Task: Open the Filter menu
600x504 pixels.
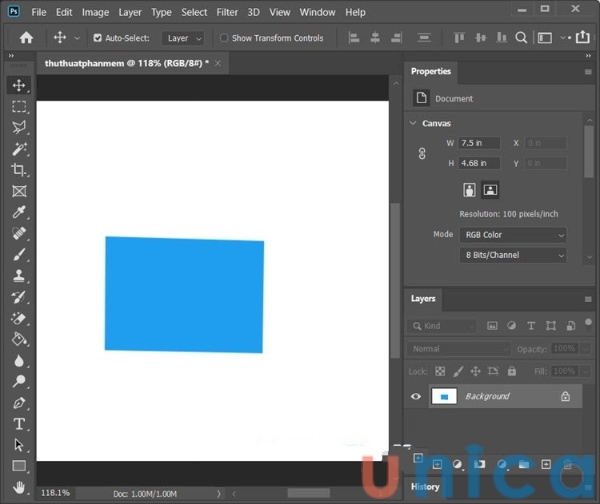Action: pos(227,12)
